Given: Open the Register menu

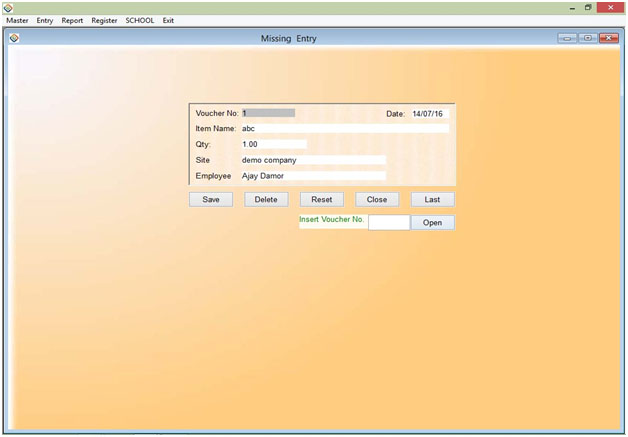Looking at the screenshot, I should 104,20.
